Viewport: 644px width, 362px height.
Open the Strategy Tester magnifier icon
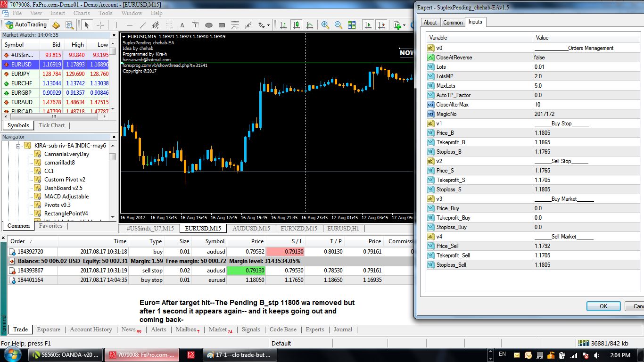(69, 25)
